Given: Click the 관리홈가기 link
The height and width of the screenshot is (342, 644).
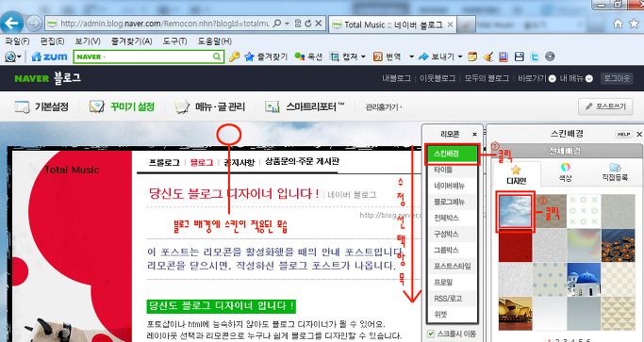Looking at the screenshot, I should click(383, 107).
